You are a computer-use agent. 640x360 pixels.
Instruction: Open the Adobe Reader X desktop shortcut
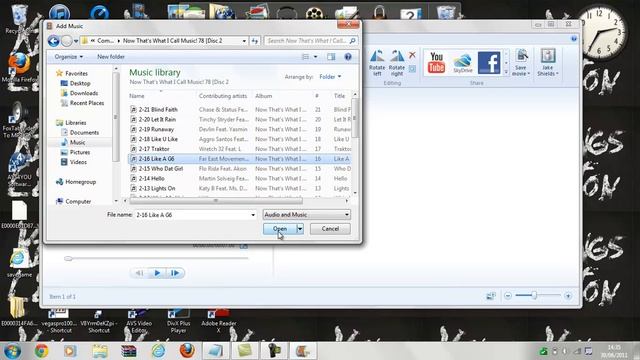tap(218, 321)
